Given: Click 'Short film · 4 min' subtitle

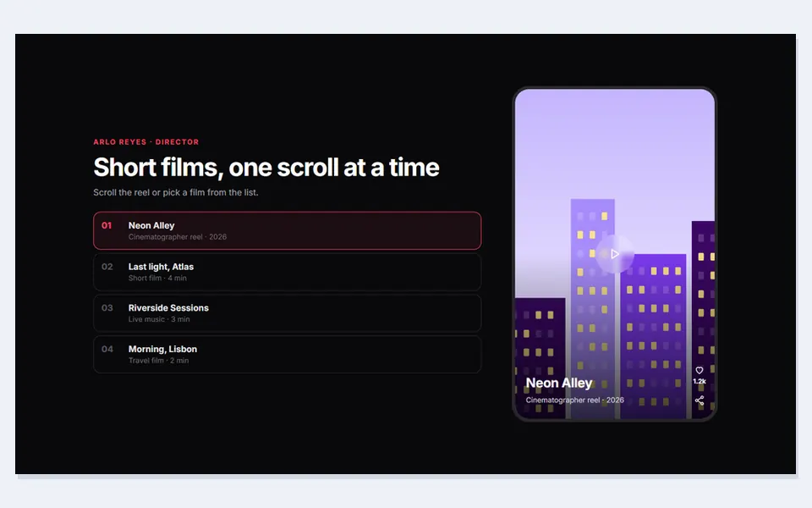Looking at the screenshot, I should pos(157,279).
